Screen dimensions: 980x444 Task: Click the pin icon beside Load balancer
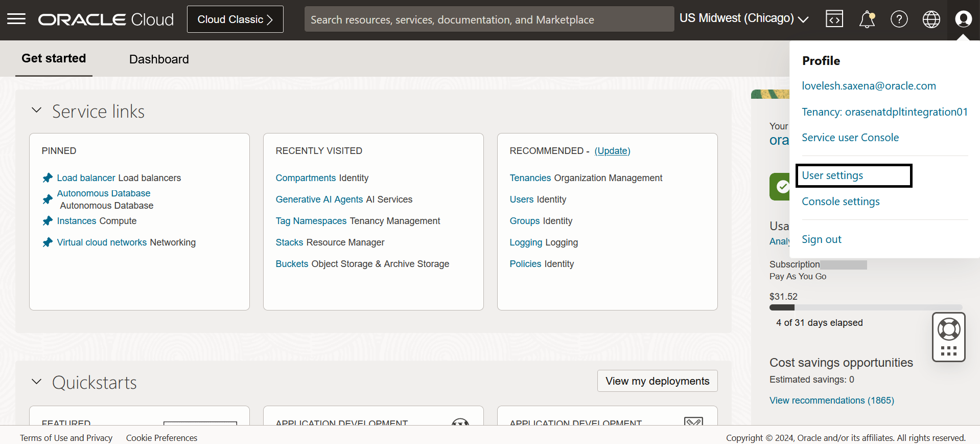pos(48,178)
